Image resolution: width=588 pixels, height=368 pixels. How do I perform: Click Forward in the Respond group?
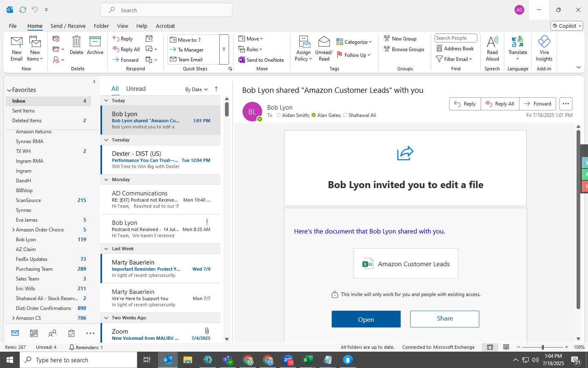click(125, 60)
